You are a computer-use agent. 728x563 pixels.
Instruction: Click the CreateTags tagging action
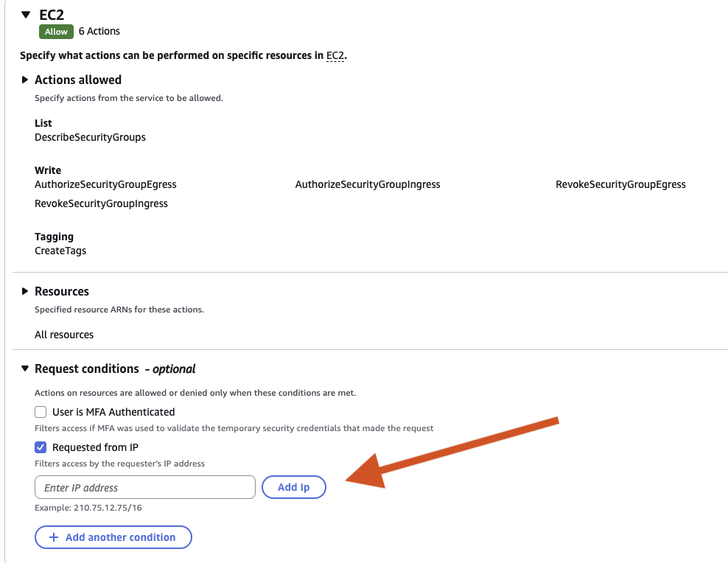pyautogui.click(x=60, y=251)
